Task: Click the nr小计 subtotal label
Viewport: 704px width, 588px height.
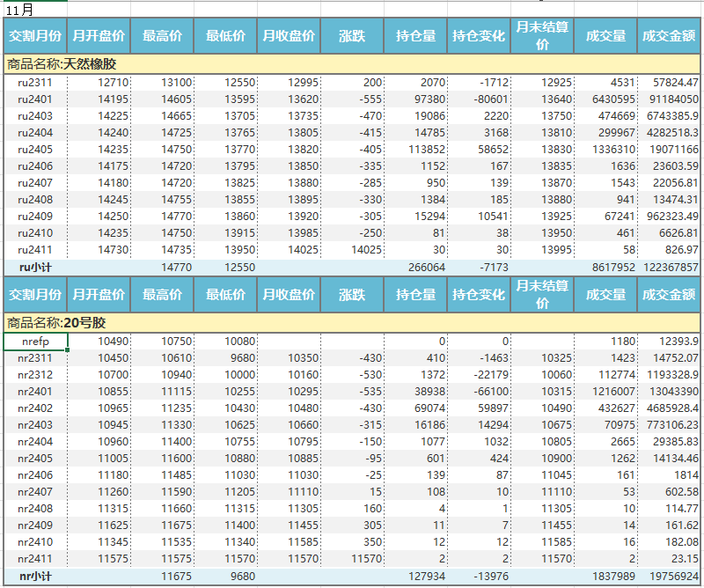Action: (x=35, y=577)
